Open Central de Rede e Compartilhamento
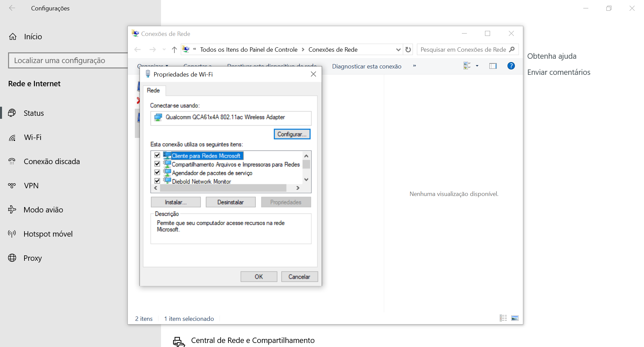644x347 pixels. click(x=253, y=340)
